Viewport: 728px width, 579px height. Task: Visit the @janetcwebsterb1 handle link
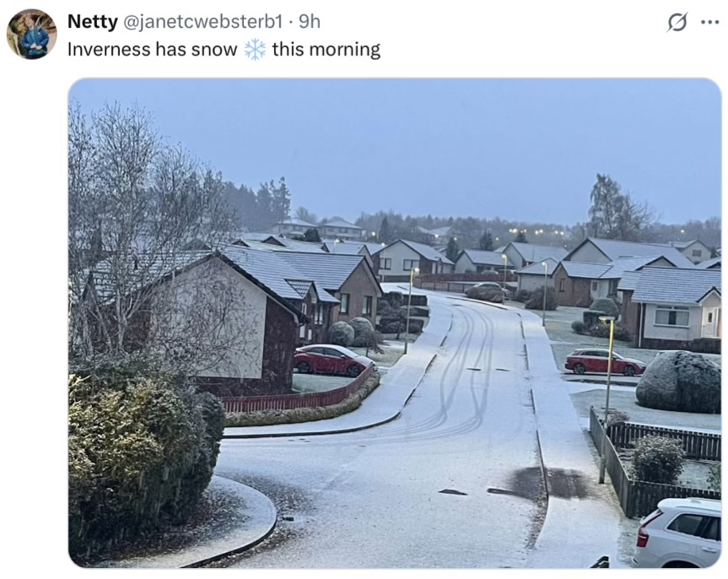pos(202,21)
